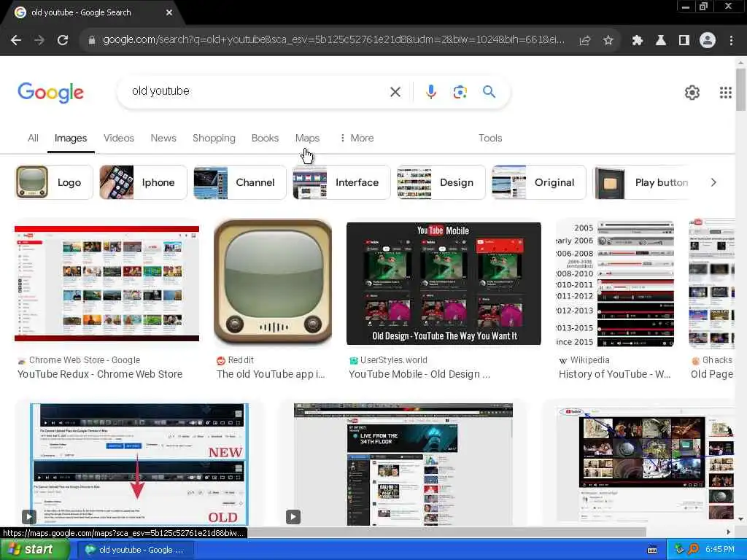The image size is (747, 560).
Task: Switch to the Books tab
Action: [265, 138]
